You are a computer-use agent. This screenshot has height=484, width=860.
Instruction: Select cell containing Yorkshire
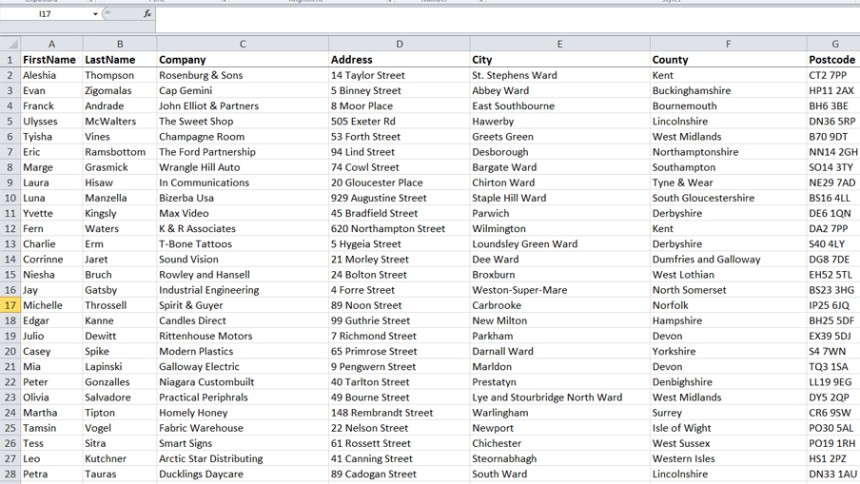coord(728,352)
